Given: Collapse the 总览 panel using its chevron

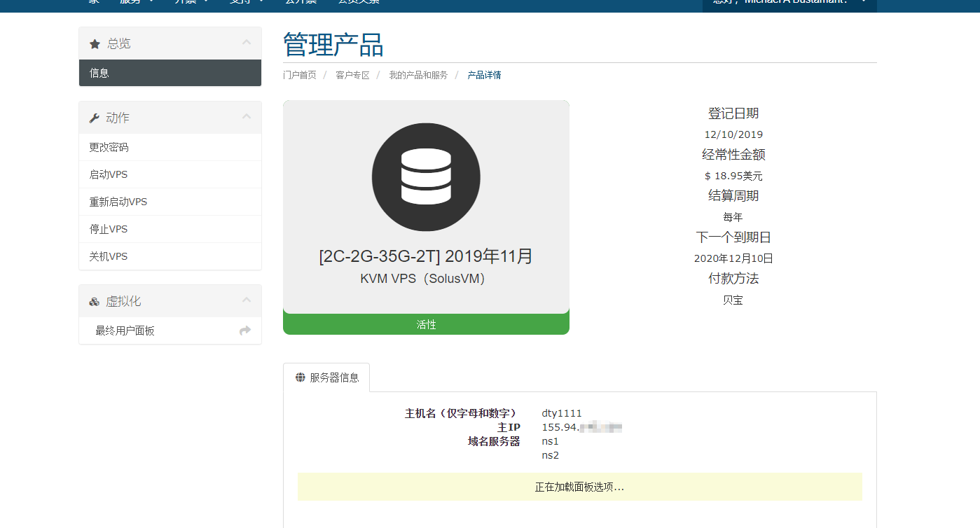Looking at the screenshot, I should pos(246,43).
